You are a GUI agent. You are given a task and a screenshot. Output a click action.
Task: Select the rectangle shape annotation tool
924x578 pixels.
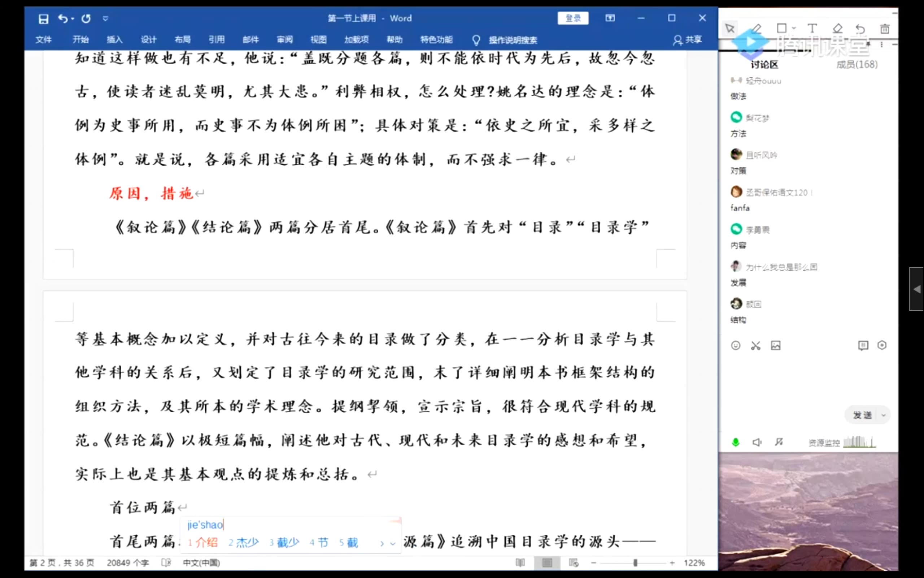781,28
